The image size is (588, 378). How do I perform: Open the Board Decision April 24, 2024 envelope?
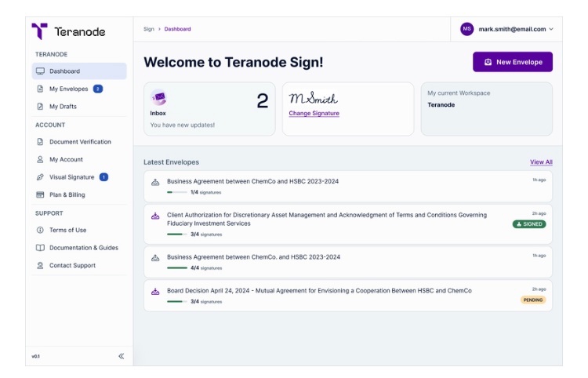click(x=348, y=296)
